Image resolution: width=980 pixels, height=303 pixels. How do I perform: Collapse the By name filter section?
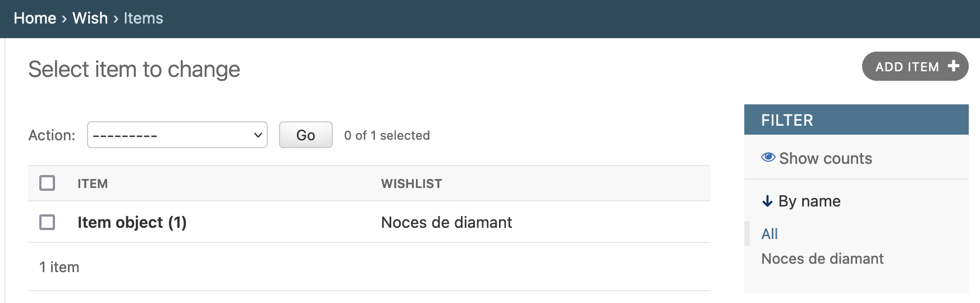coord(802,201)
